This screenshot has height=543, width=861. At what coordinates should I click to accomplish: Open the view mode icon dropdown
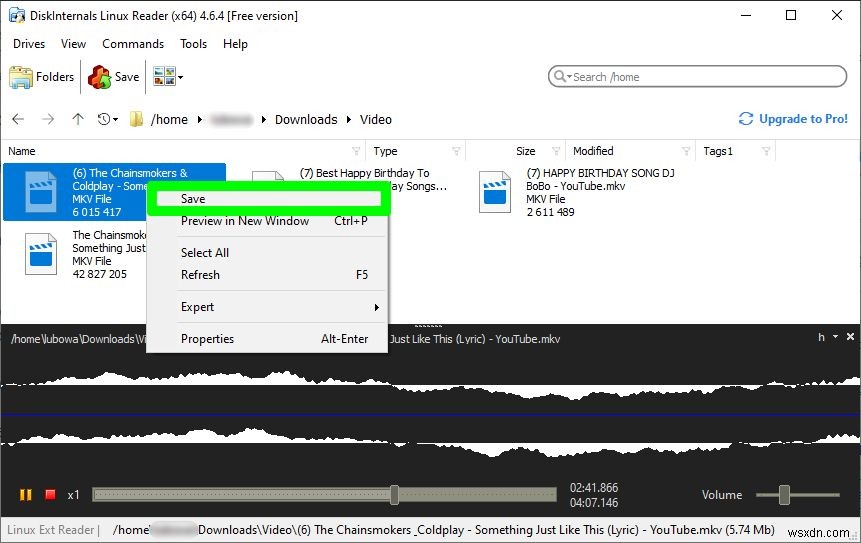tap(167, 77)
